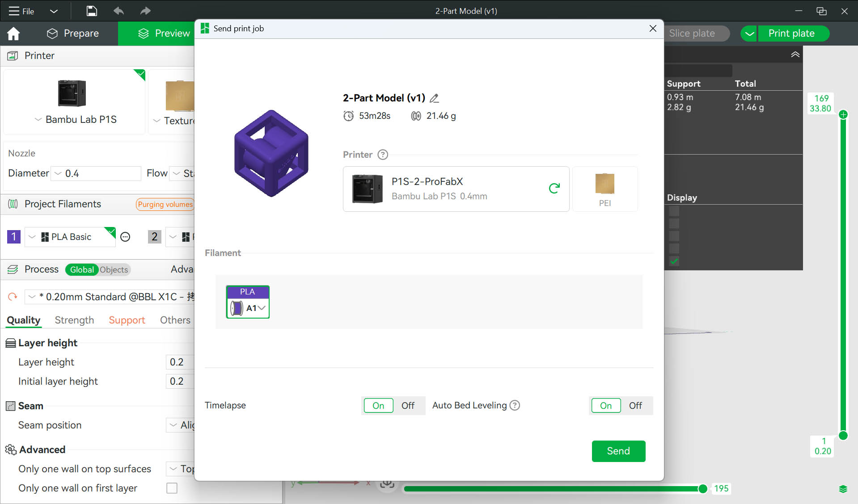The height and width of the screenshot is (504, 858).
Task: Select the PEI plate type thumbnail
Action: pyautogui.click(x=605, y=189)
